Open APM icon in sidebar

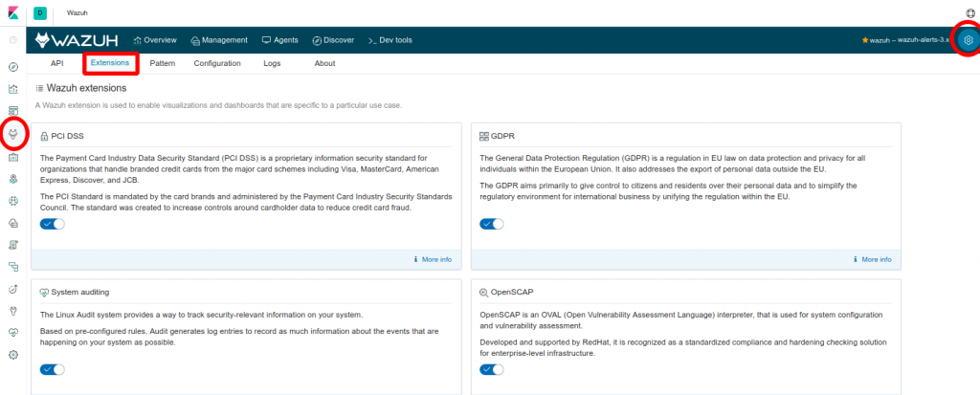tap(13, 267)
